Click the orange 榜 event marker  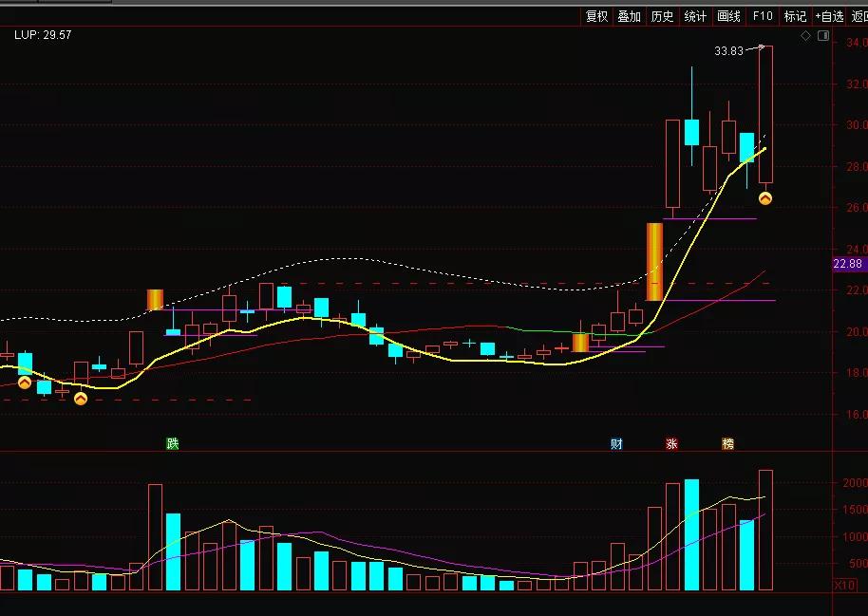728,443
